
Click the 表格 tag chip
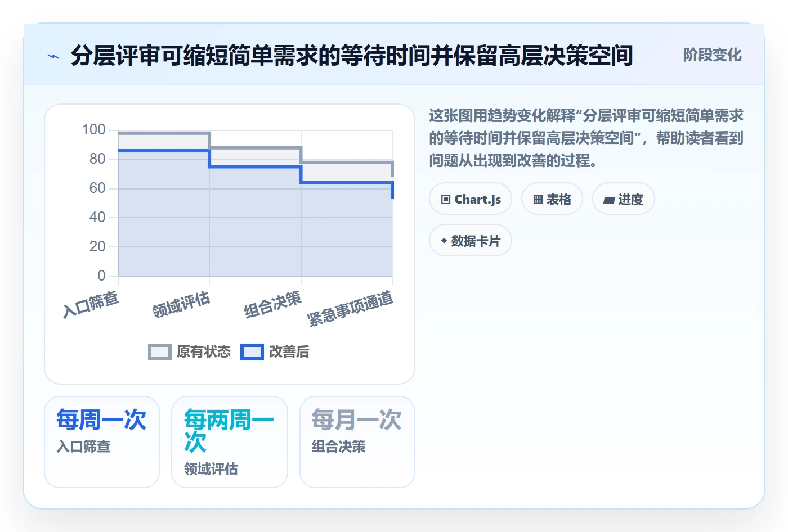pyautogui.click(x=552, y=199)
